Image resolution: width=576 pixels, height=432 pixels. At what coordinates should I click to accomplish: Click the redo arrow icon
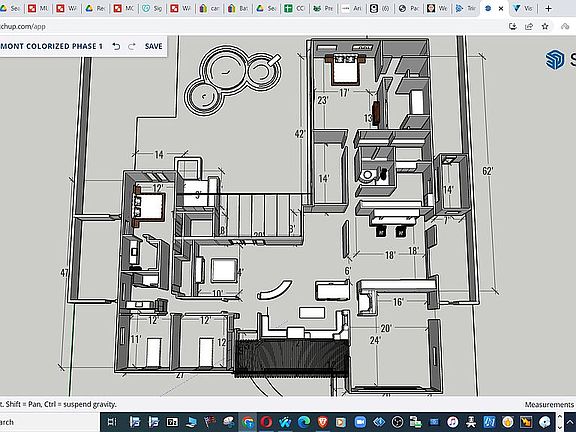(x=132, y=46)
